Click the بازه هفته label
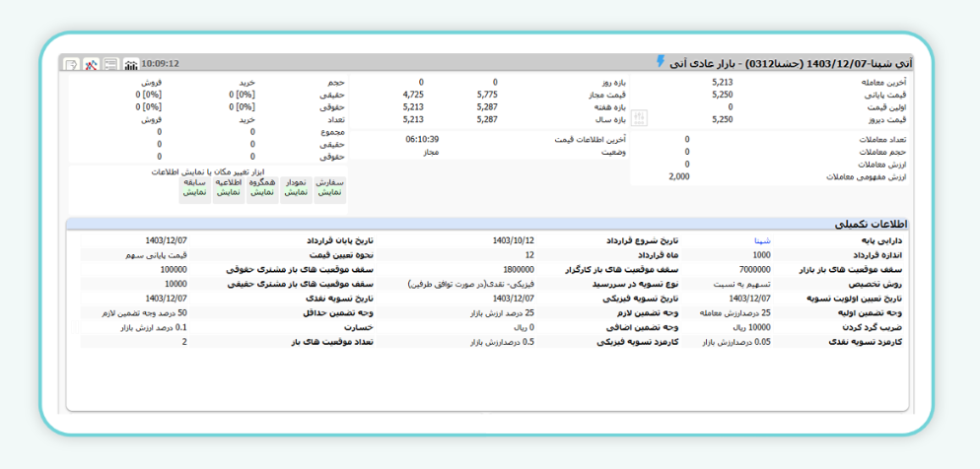 coord(610,106)
